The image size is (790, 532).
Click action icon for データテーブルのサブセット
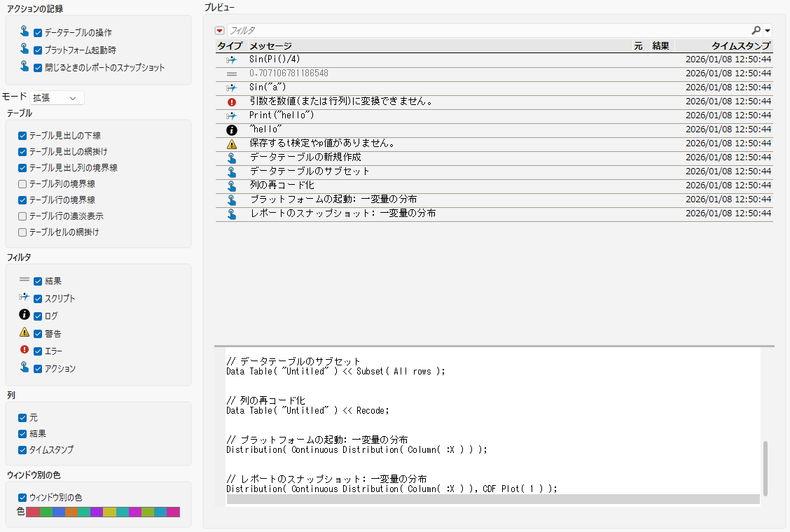tap(231, 171)
